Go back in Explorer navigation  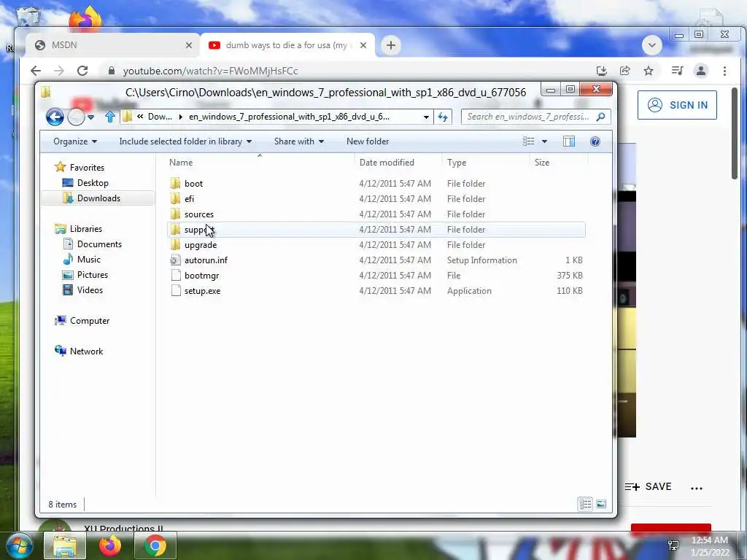[x=55, y=117]
